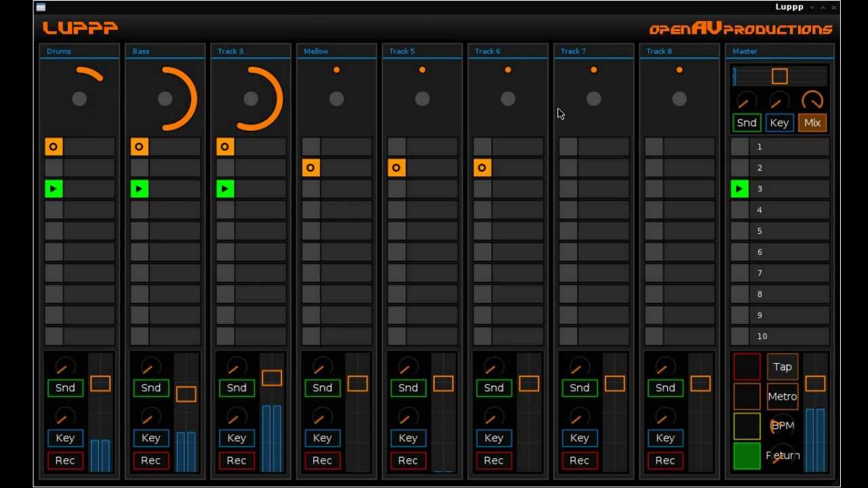Click the playing green clip in Bass track
This screenshot has height=488, width=868.
point(140,189)
